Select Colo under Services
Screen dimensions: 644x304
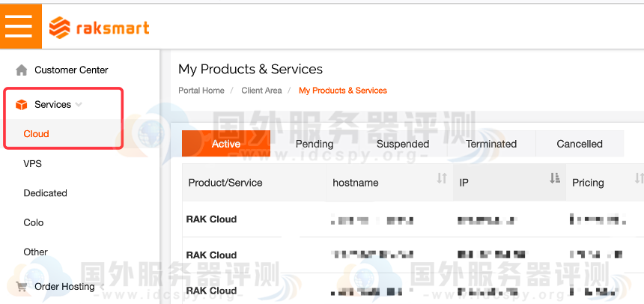[x=33, y=222]
